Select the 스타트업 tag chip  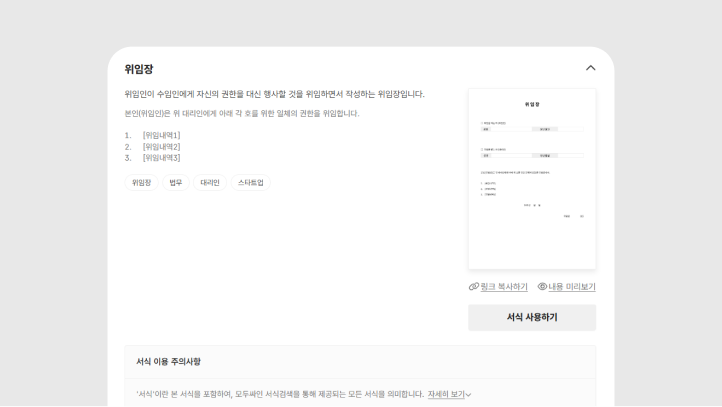(251, 183)
